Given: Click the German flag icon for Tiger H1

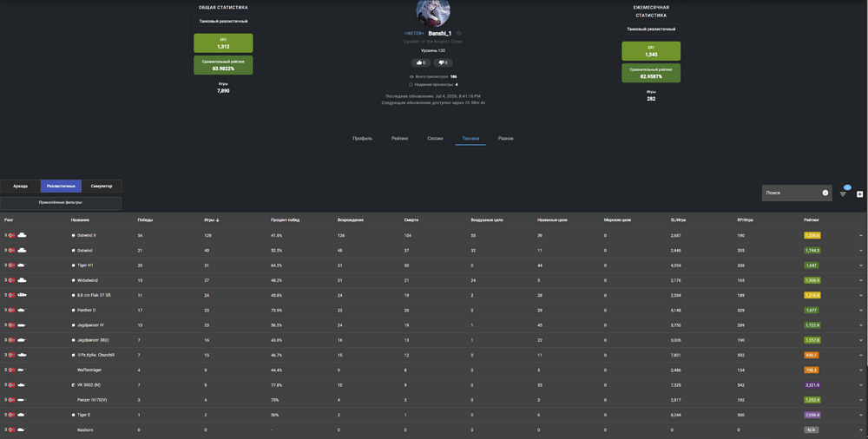Looking at the screenshot, I should (11, 265).
